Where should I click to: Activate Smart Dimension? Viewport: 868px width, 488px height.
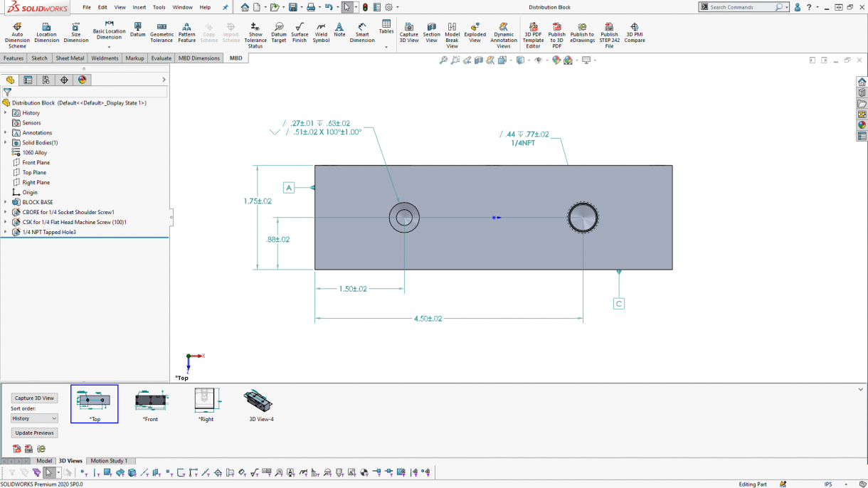(x=362, y=33)
